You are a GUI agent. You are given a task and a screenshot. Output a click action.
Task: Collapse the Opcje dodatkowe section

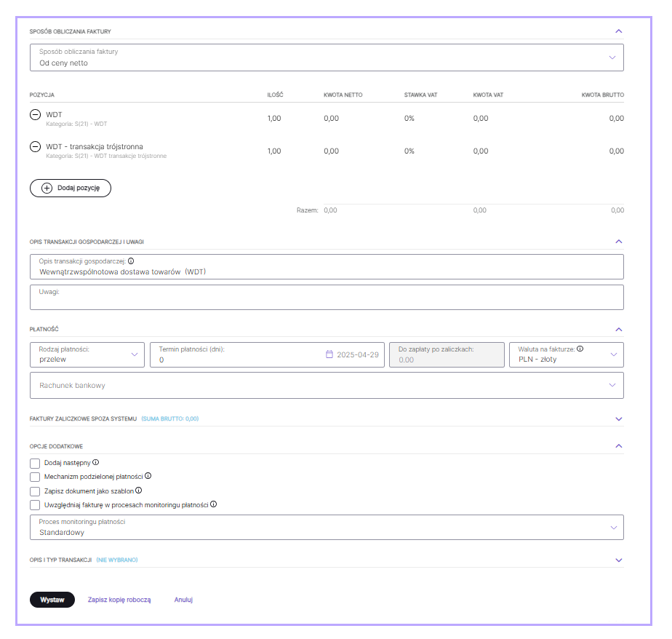(x=618, y=446)
